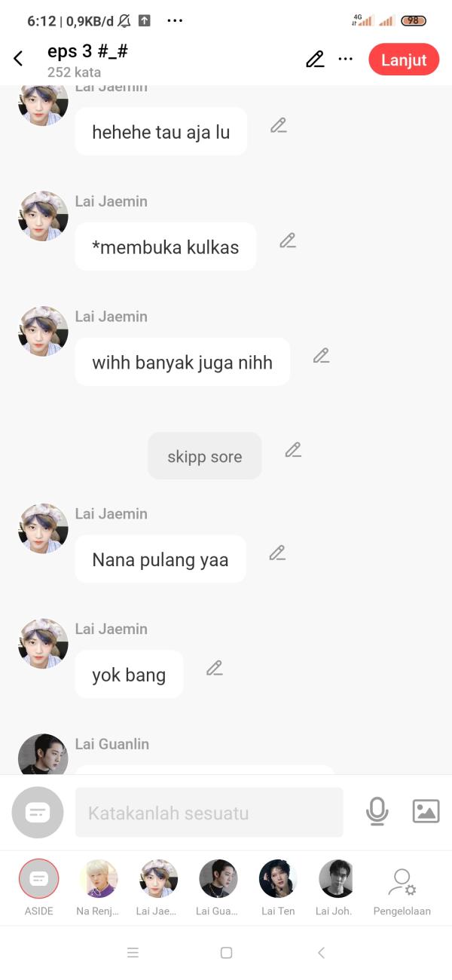Tap the "skipp sore" aside bubble

(205, 456)
